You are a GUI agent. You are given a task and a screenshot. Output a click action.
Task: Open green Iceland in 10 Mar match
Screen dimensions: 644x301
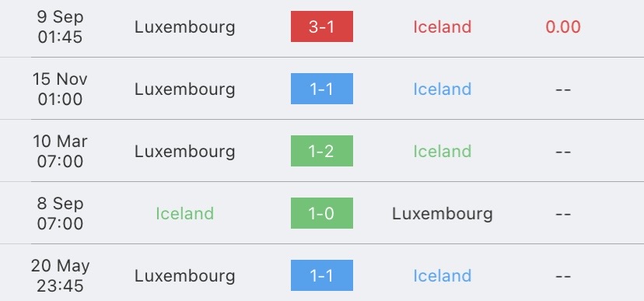pos(442,151)
